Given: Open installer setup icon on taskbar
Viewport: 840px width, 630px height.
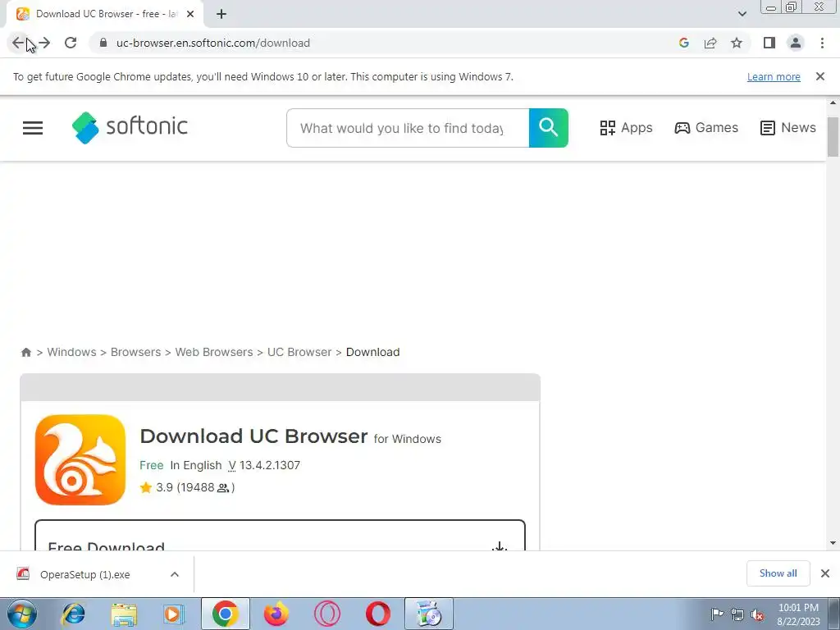Looking at the screenshot, I should click(428, 614).
